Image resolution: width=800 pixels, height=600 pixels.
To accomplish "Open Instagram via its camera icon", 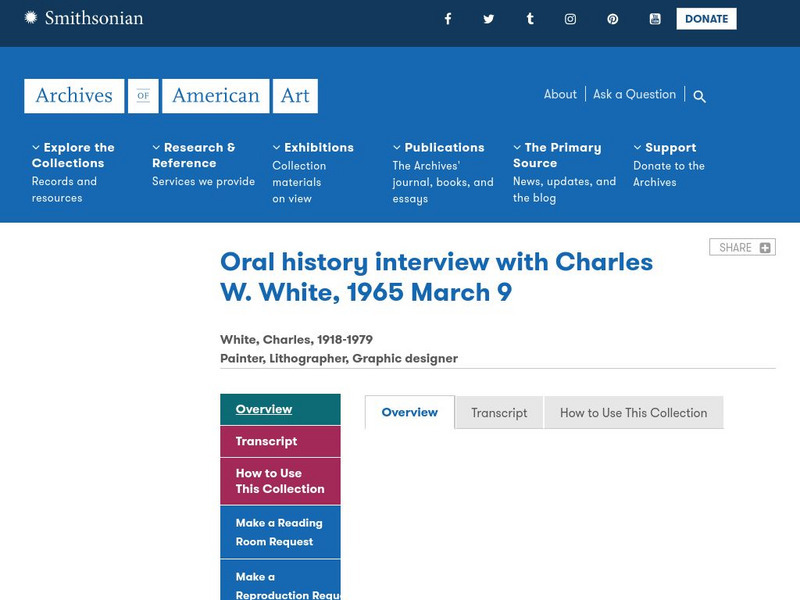I will click(x=570, y=18).
